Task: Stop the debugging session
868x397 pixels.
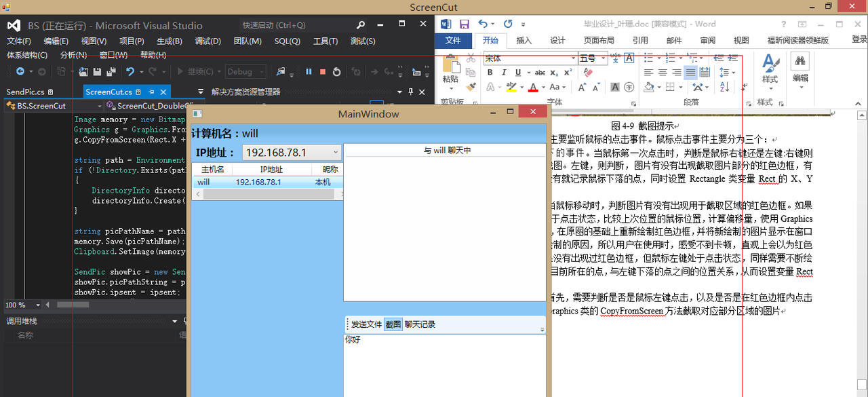Action: click(x=322, y=71)
